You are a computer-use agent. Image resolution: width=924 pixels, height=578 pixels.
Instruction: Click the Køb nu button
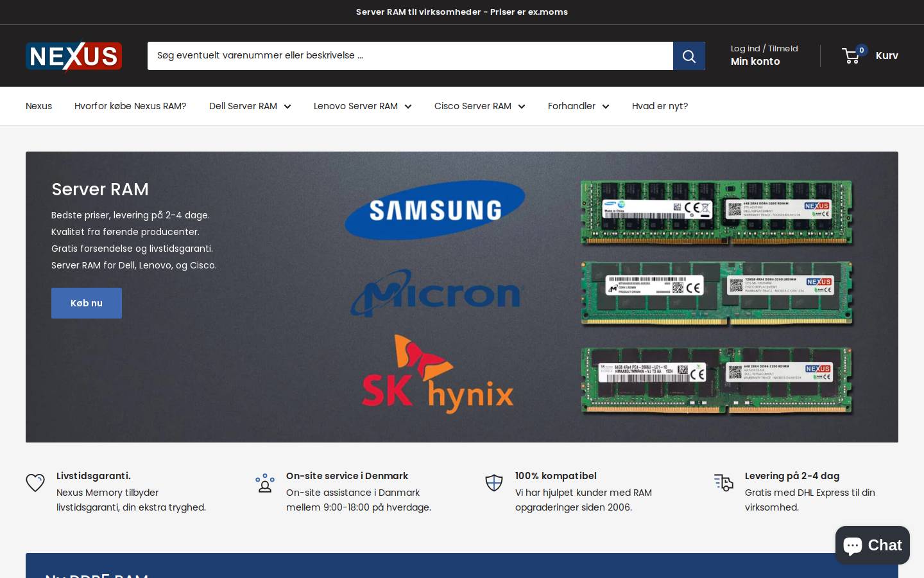[87, 303]
